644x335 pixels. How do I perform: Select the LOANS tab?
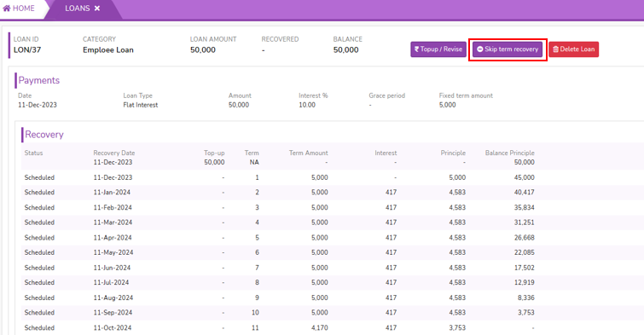(x=82, y=9)
